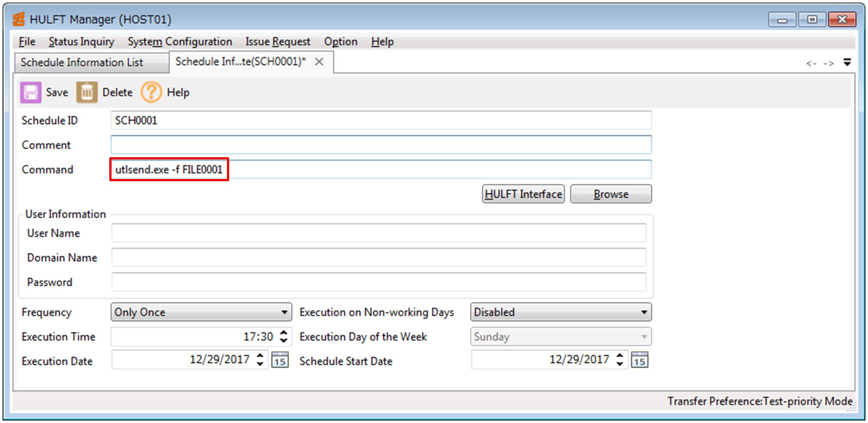Switch to Schedule Information List tab
This screenshot has width=868, height=423.
pyautogui.click(x=82, y=62)
